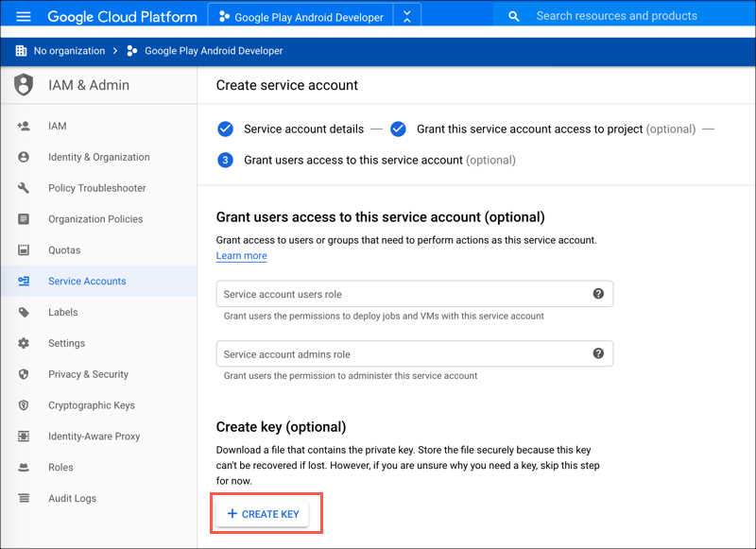This screenshot has width=756, height=549.
Task: Click the search magnifier icon
Action: [x=513, y=16]
